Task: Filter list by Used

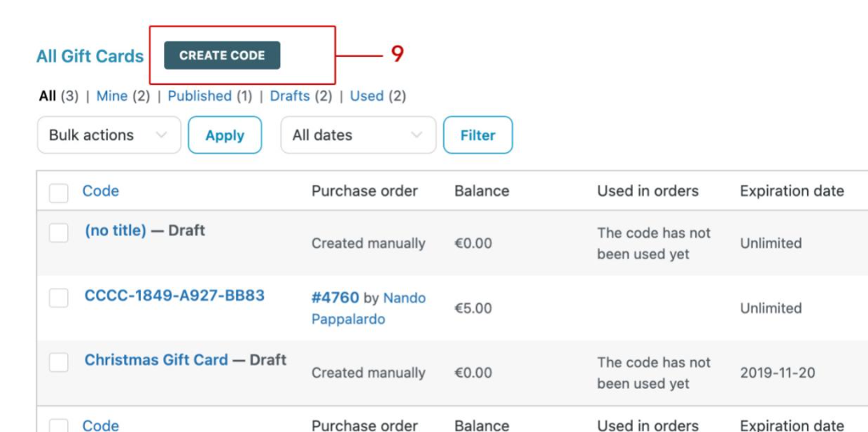Action: pos(366,96)
